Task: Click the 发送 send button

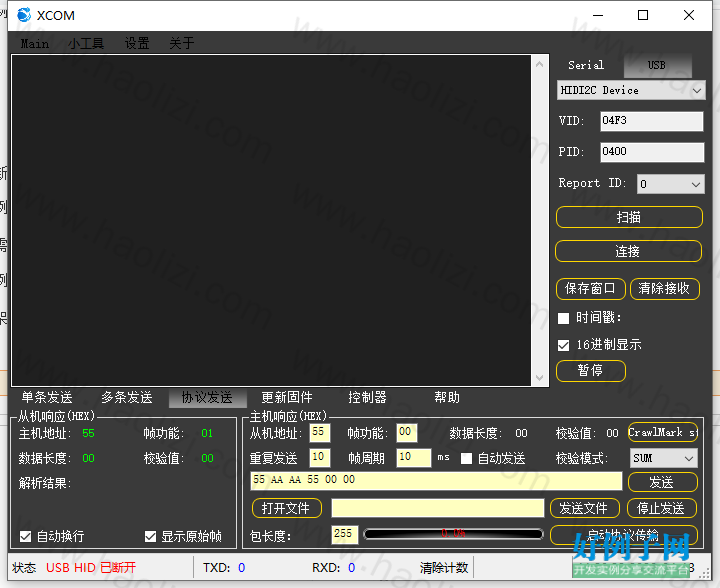Action: pos(663,482)
